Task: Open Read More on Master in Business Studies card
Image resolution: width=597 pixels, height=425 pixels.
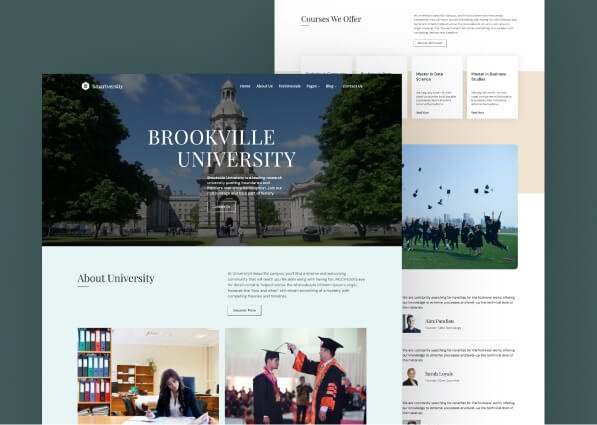Action: (477, 113)
